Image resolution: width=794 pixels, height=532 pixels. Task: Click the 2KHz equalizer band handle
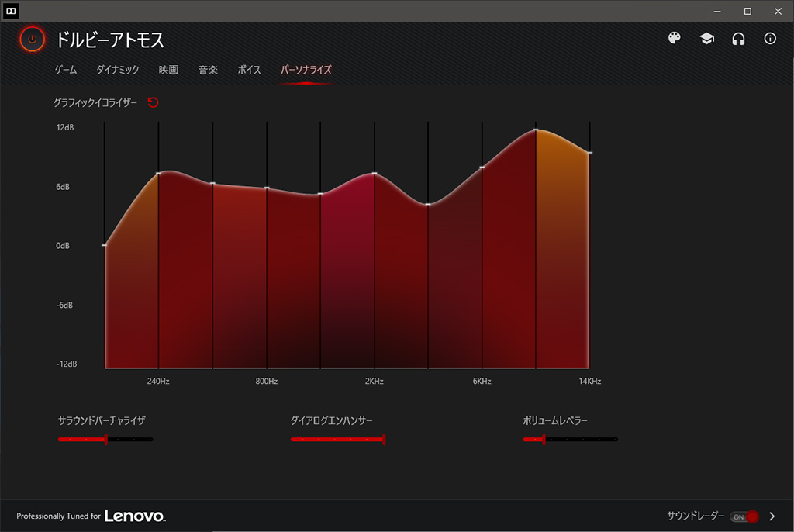pyautogui.click(x=375, y=173)
